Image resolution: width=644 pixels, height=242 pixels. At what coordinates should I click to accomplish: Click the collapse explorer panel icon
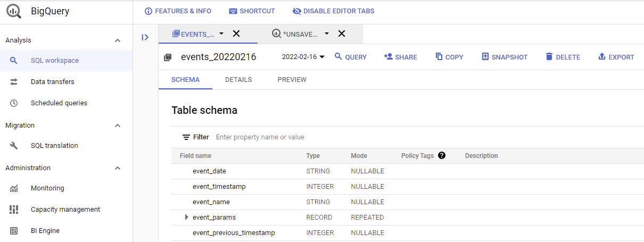point(145,37)
